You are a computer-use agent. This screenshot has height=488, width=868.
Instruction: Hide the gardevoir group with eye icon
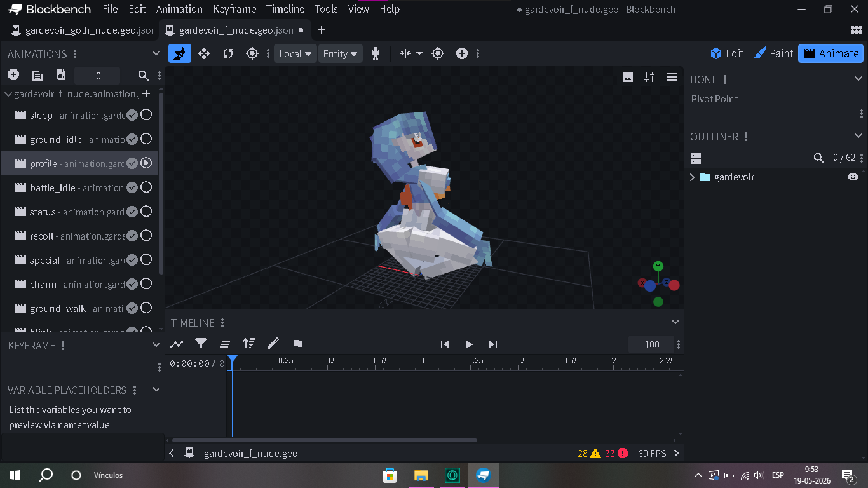[x=853, y=177]
